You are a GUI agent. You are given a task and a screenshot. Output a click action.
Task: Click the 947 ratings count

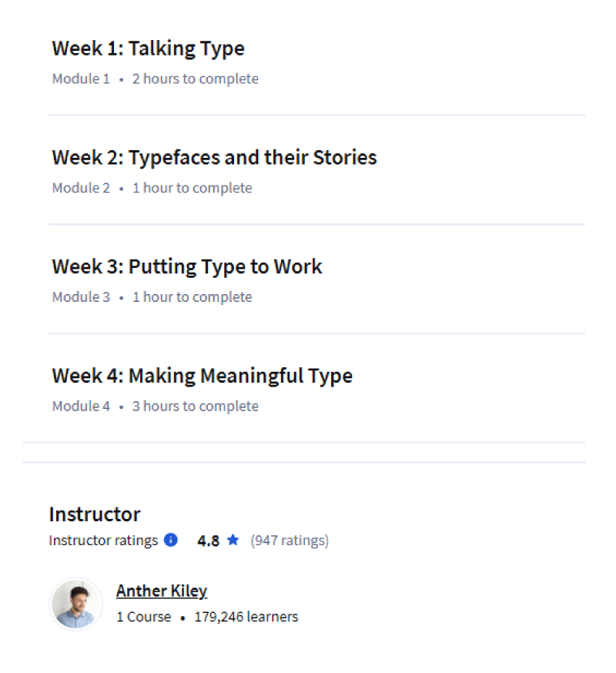coord(290,540)
